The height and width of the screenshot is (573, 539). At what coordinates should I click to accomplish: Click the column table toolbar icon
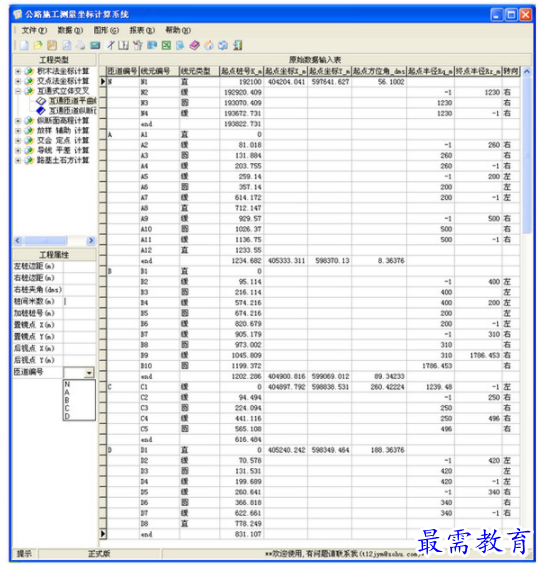124,45
